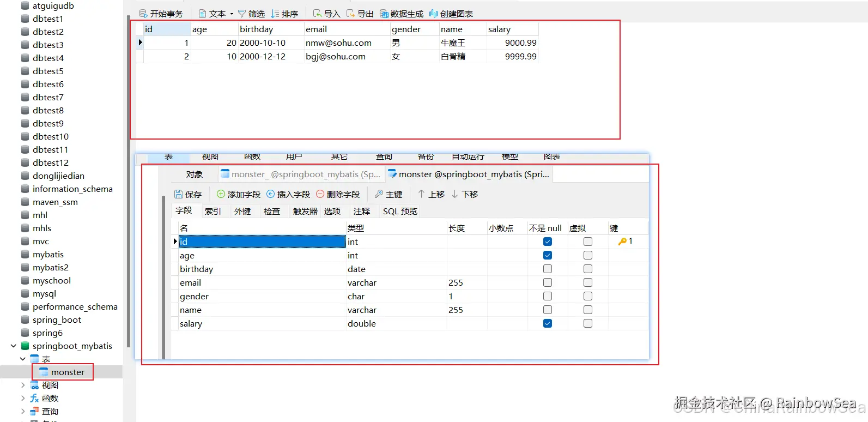Click the 上移 (move up) arrow

click(x=421, y=194)
